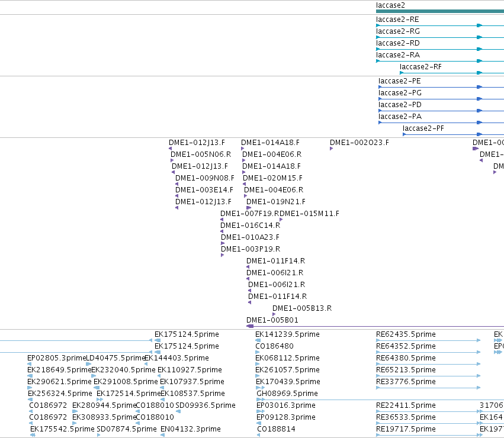Open the laccase2-RD transcript label
The height and width of the screenshot is (438, 504).
pos(398,43)
